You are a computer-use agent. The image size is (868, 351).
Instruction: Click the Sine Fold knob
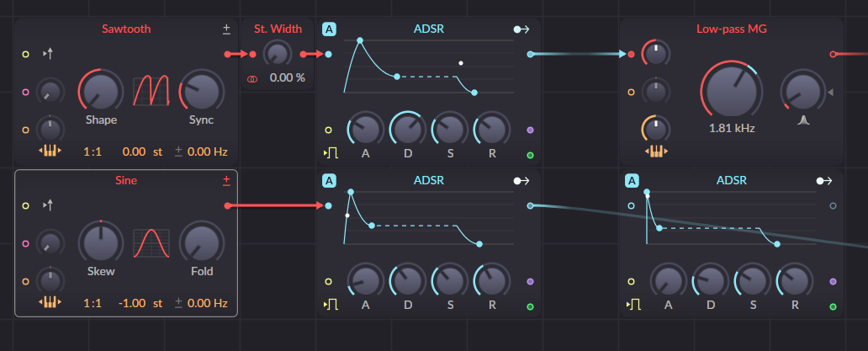(202, 242)
